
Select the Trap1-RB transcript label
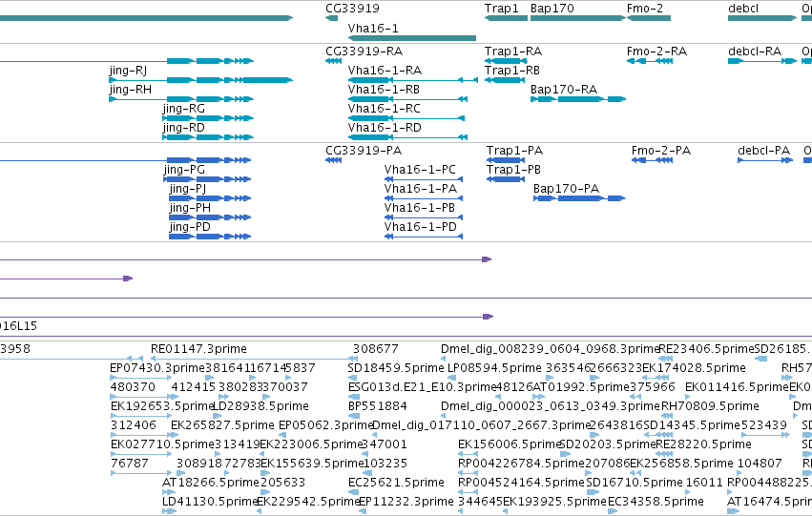512,71
